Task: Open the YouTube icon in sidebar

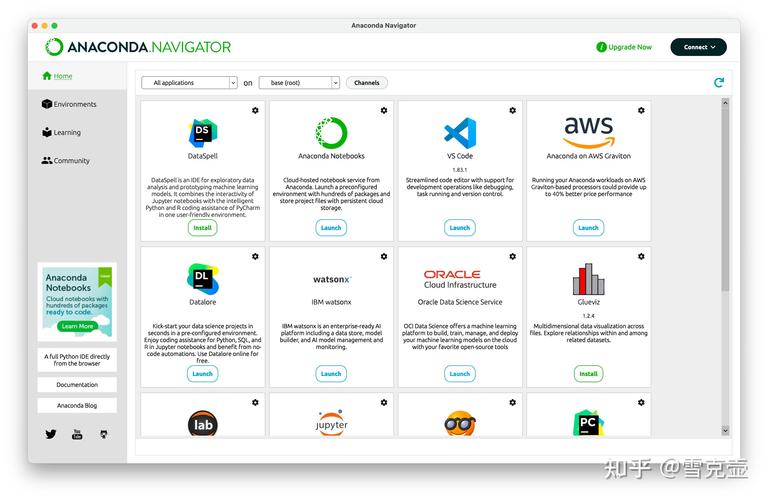Action: (77, 434)
